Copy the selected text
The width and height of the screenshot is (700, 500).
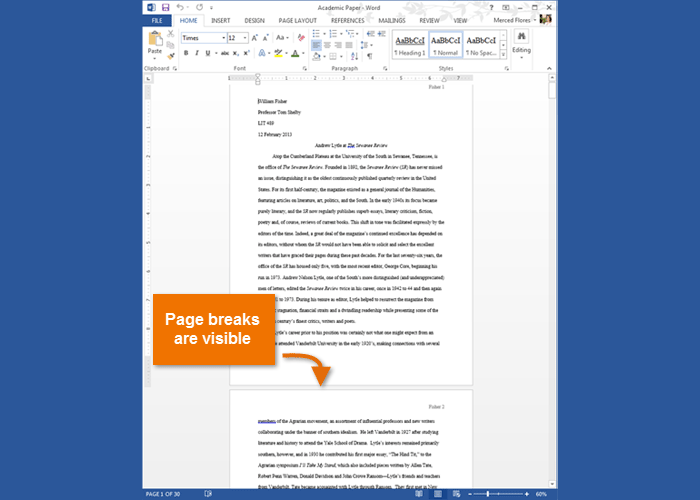171,45
